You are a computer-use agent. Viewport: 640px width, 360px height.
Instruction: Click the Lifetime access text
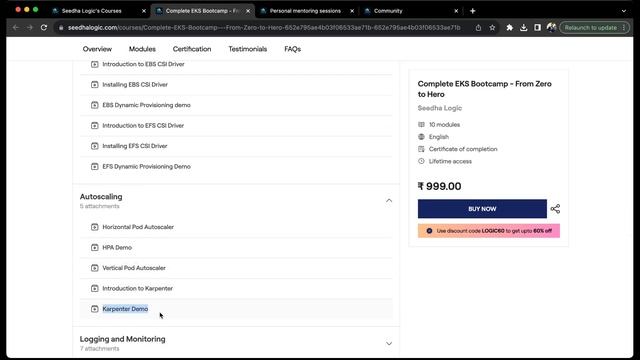coord(450,161)
